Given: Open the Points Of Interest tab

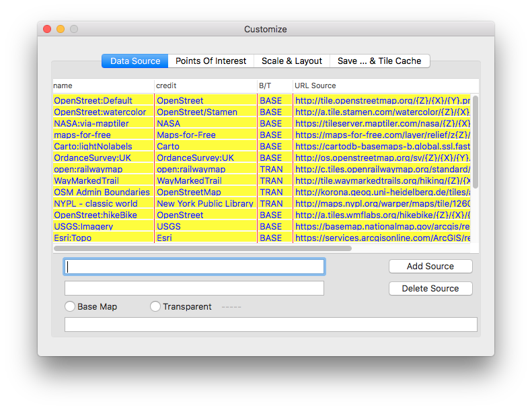Looking at the screenshot, I should [x=211, y=61].
